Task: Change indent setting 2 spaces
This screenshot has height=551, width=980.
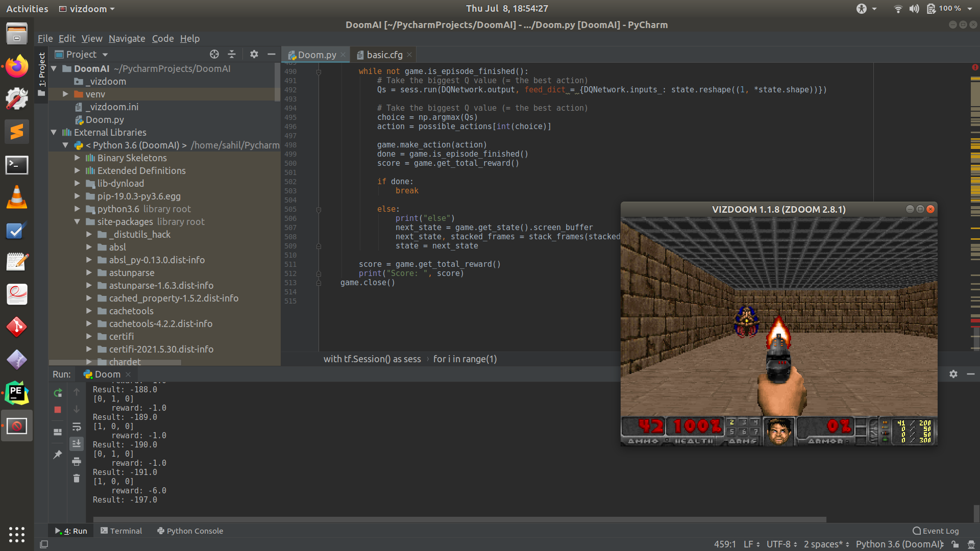Action: click(x=826, y=544)
